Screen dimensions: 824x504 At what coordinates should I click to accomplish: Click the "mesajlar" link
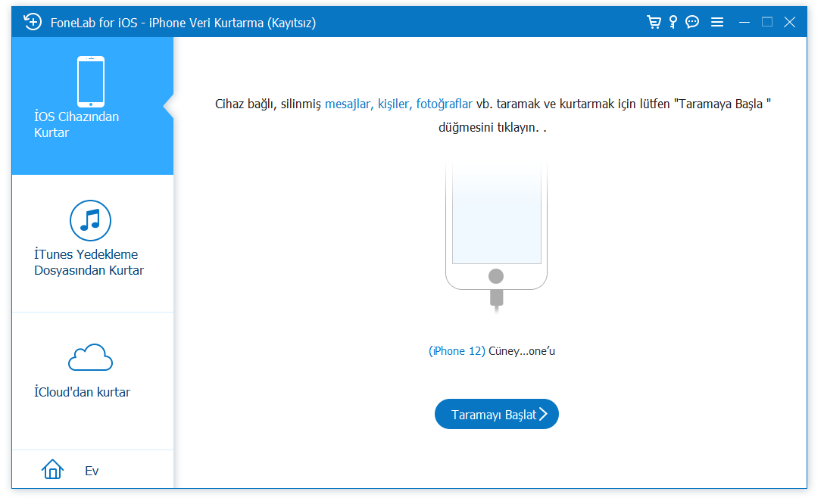coord(348,104)
